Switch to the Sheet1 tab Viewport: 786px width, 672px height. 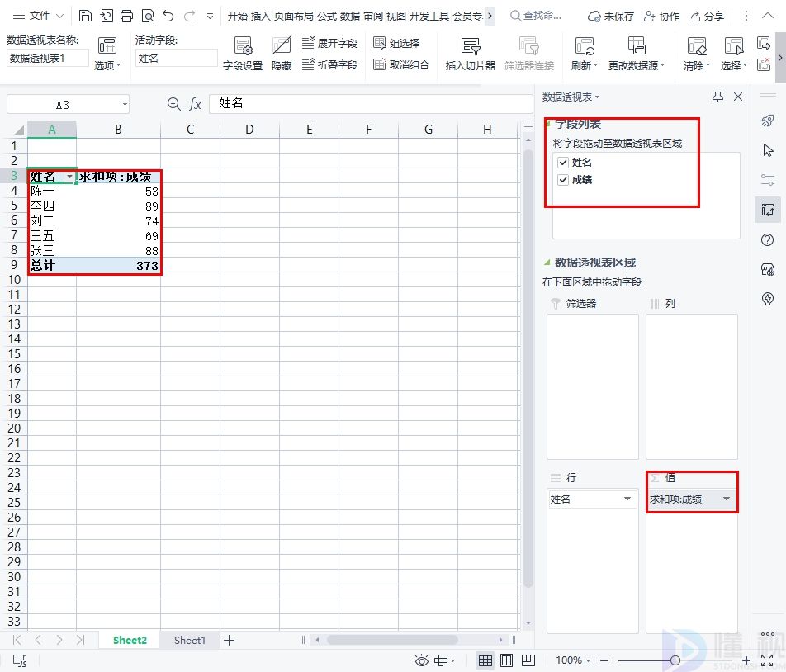click(x=189, y=640)
